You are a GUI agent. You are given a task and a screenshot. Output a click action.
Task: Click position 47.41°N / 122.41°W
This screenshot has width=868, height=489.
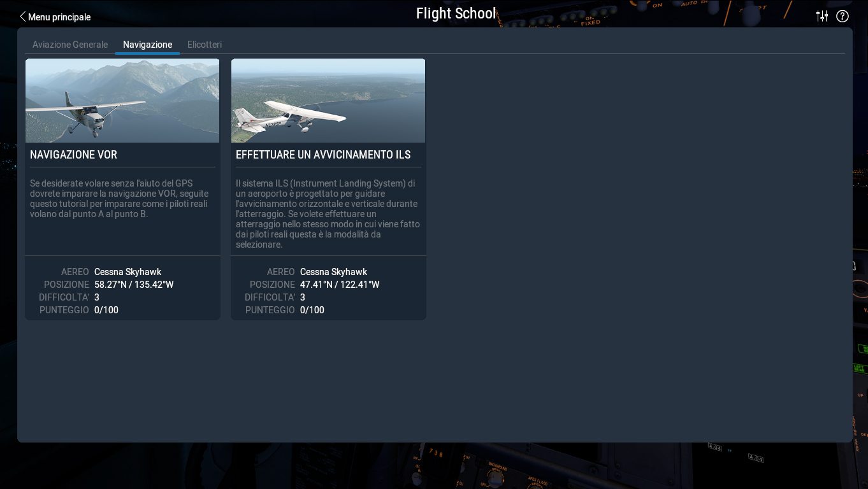pyautogui.click(x=340, y=285)
